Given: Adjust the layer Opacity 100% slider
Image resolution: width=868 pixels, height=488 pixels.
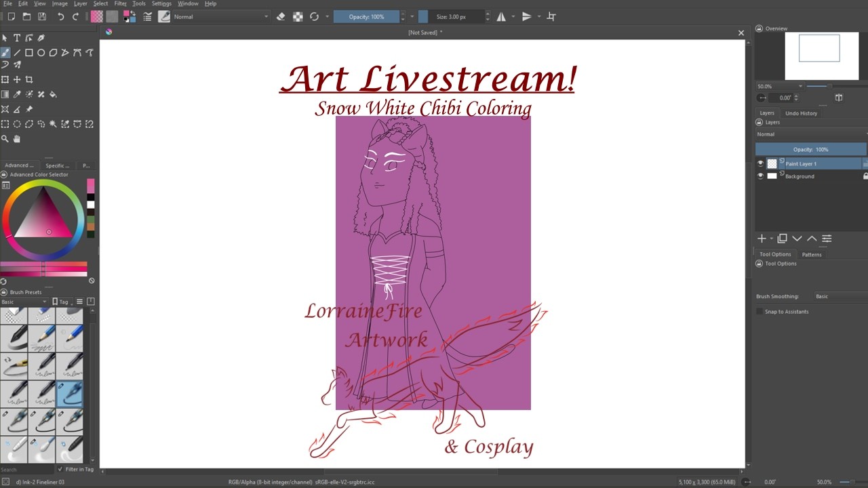Looking at the screenshot, I should point(811,149).
